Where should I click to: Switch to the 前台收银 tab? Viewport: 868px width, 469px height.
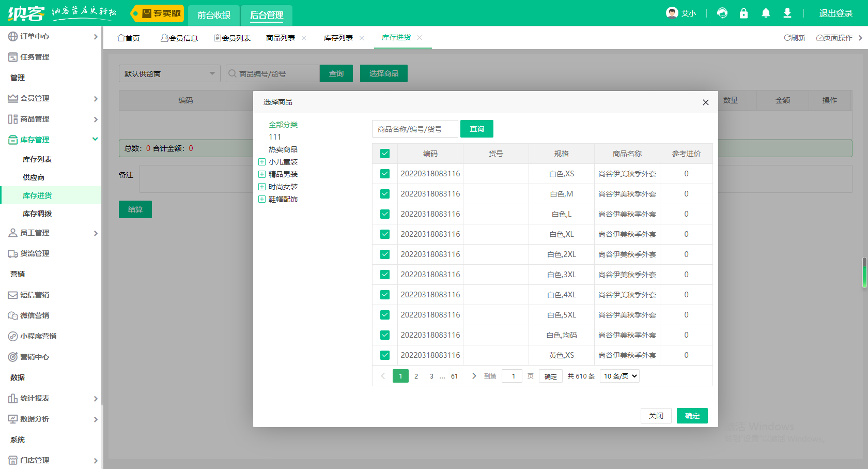pos(214,15)
